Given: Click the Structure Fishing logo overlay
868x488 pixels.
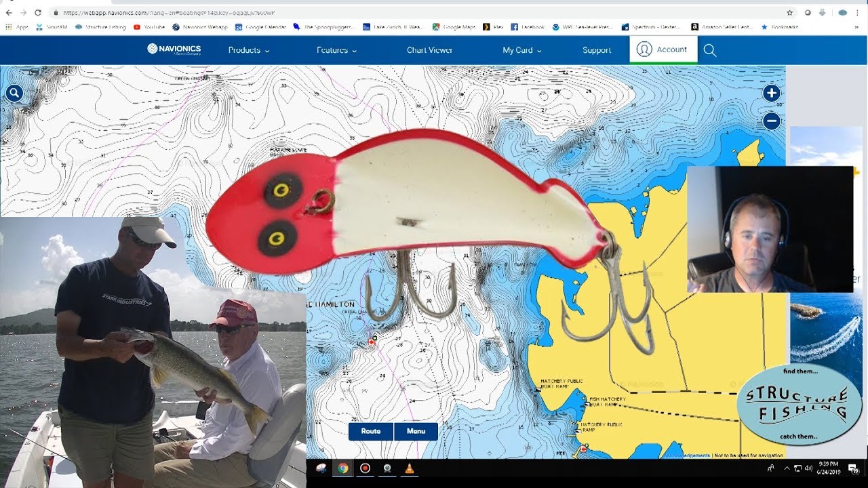Looking at the screenshot, I should click(x=799, y=405).
